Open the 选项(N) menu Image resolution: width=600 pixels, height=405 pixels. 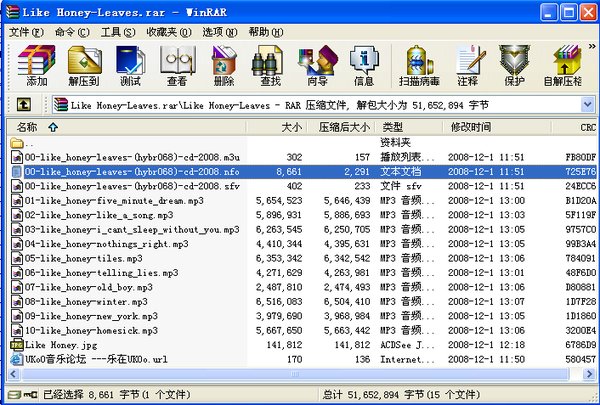[x=220, y=32]
